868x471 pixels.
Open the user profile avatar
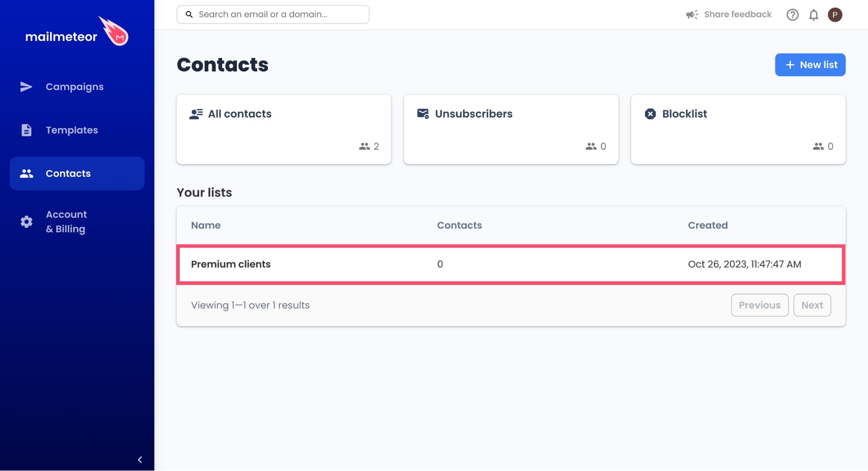pyautogui.click(x=835, y=15)
